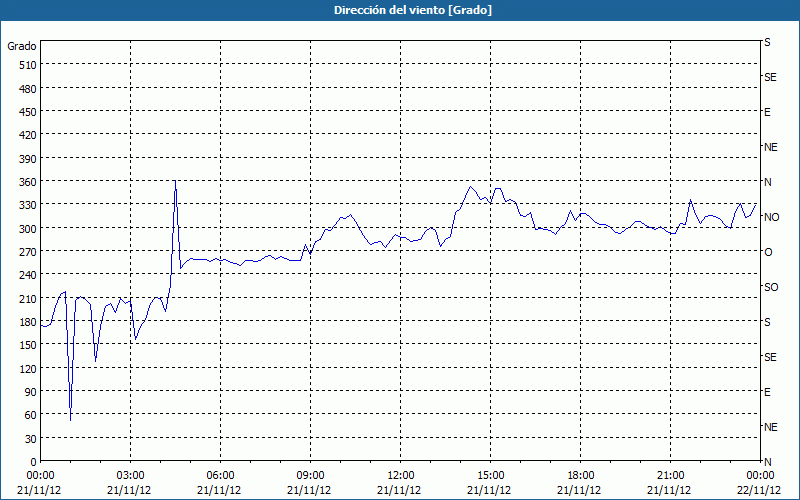
Task: Click the '180' y-axis tick label
Action: (x=29, y=322)
